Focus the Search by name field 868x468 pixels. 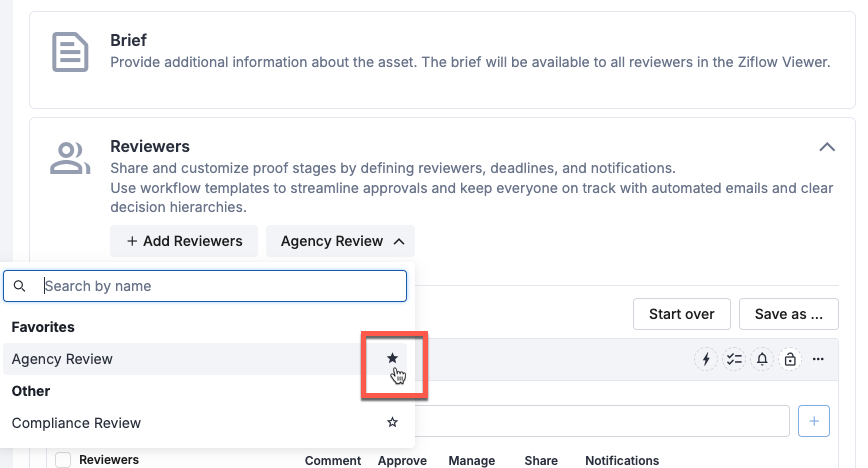(220, 286)
